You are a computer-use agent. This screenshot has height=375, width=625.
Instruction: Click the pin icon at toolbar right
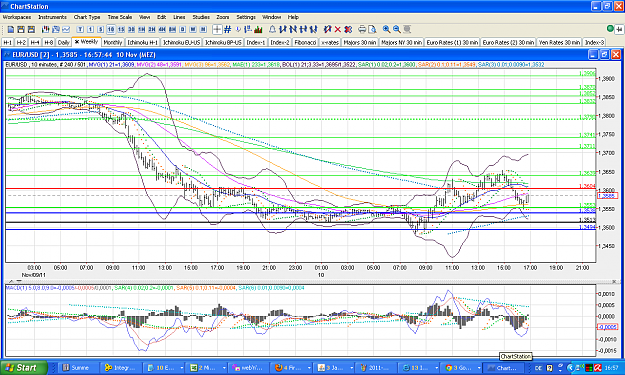pyautogui.click(x=619, y=29)
